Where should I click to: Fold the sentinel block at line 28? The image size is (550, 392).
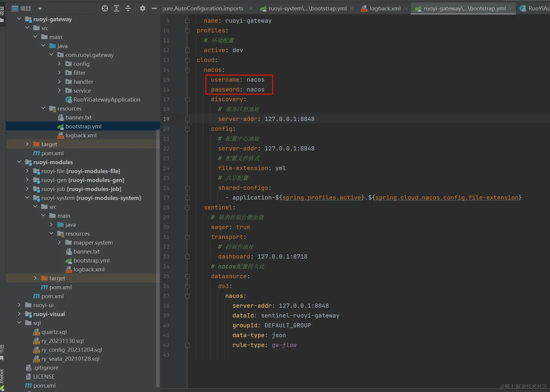click(187, 207)
